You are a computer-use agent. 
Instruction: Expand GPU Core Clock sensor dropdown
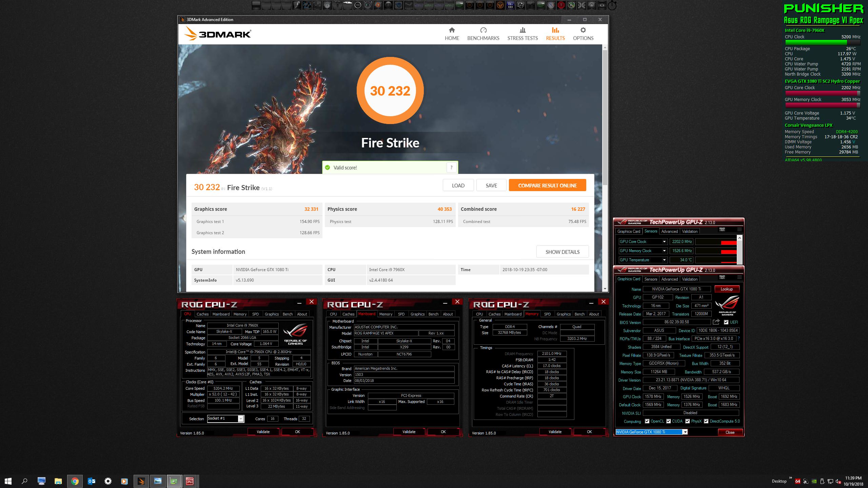[x=664, y=242]
